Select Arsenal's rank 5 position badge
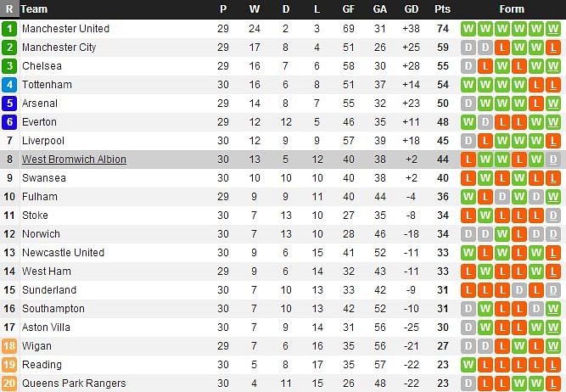The height and width of the screenshot is (392, 566). (9, 104)
